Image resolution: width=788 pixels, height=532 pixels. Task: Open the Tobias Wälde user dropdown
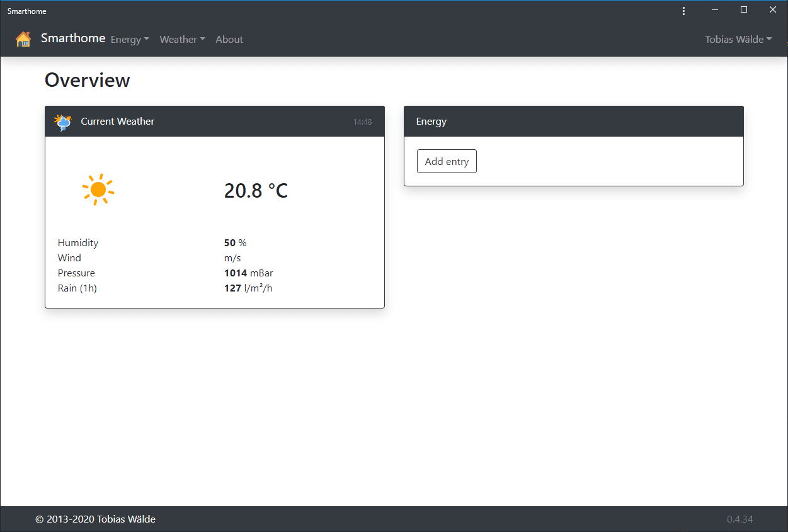coord(738,39)
